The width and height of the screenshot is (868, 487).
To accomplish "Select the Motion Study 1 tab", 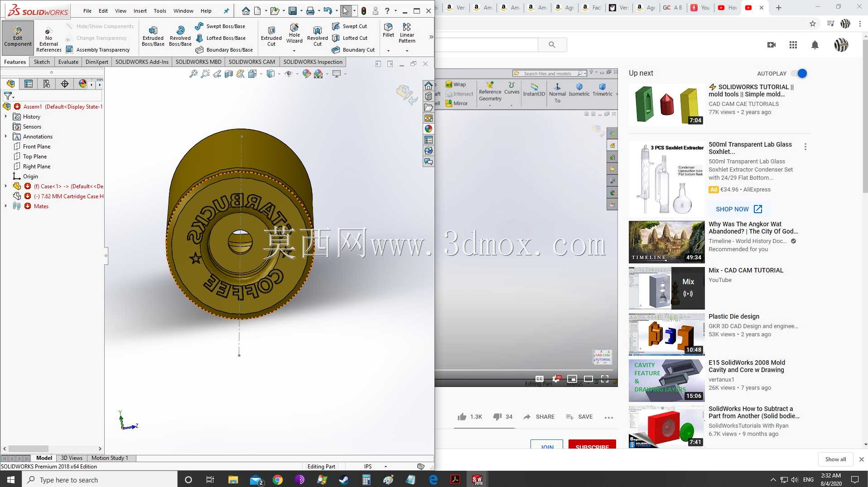I will 110,458.
